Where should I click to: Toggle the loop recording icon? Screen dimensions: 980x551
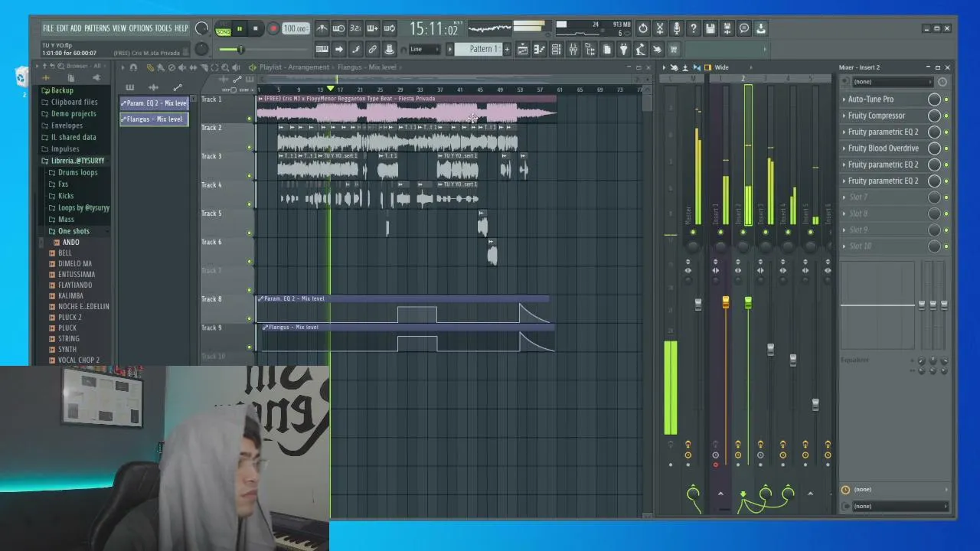pos(389,28)
